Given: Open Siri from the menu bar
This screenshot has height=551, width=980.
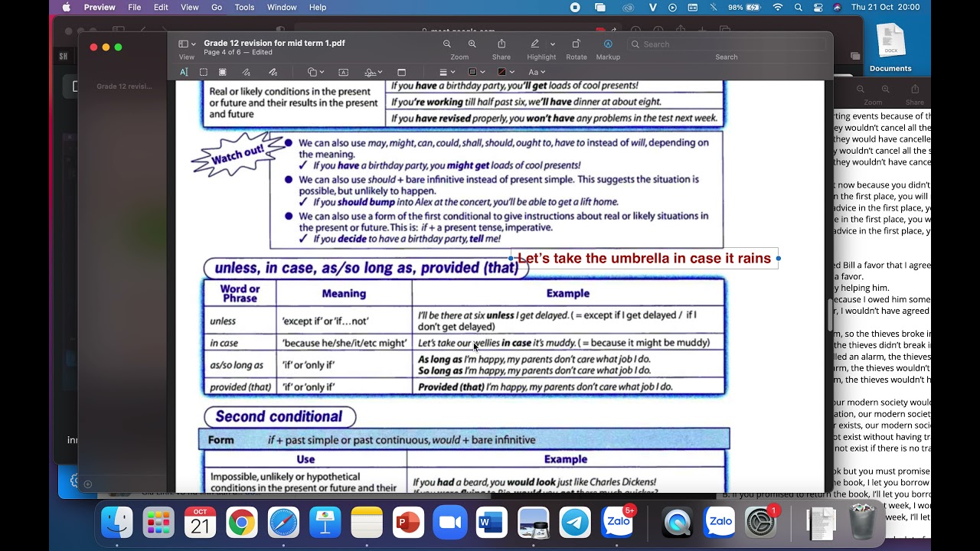Looking at the screenshot, I should click(837, 7).
